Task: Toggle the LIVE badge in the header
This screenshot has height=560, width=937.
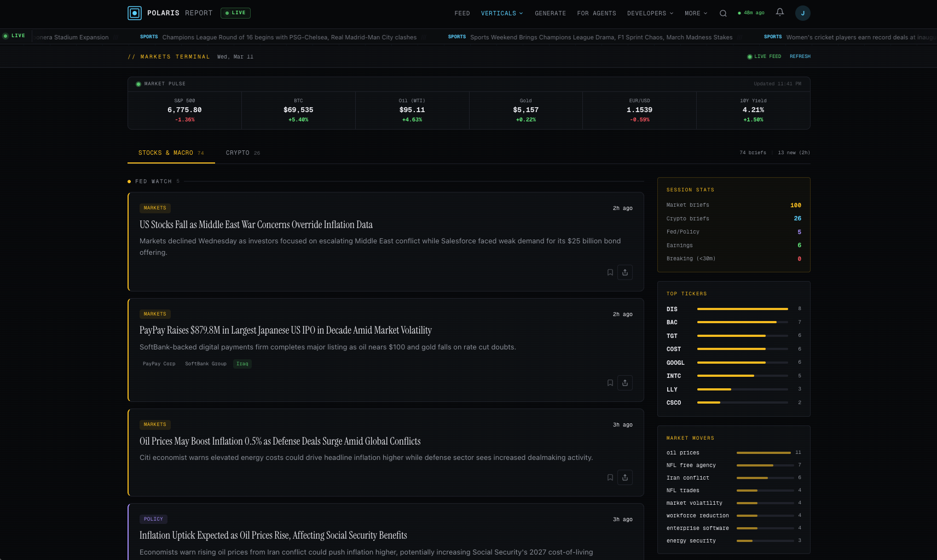Action: [x=235, y=13]
